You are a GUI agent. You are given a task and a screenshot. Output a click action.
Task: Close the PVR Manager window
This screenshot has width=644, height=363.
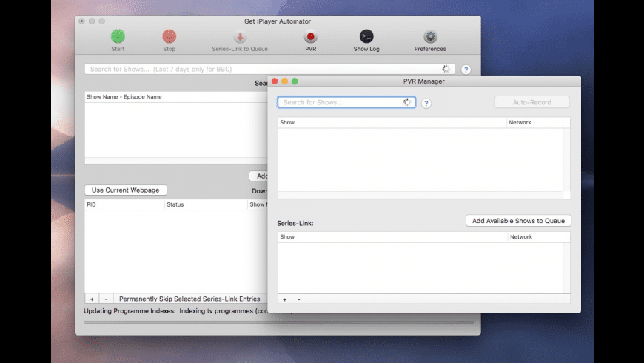point(275,81)
